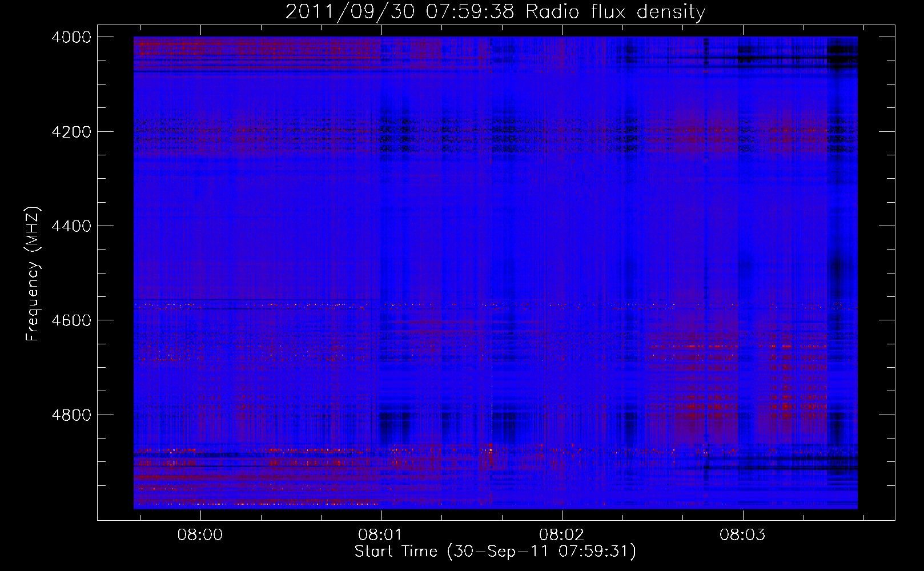Screen dimensions: 924x571
Task: Click the '08:03' time axis label
Action: click(742, 535)
